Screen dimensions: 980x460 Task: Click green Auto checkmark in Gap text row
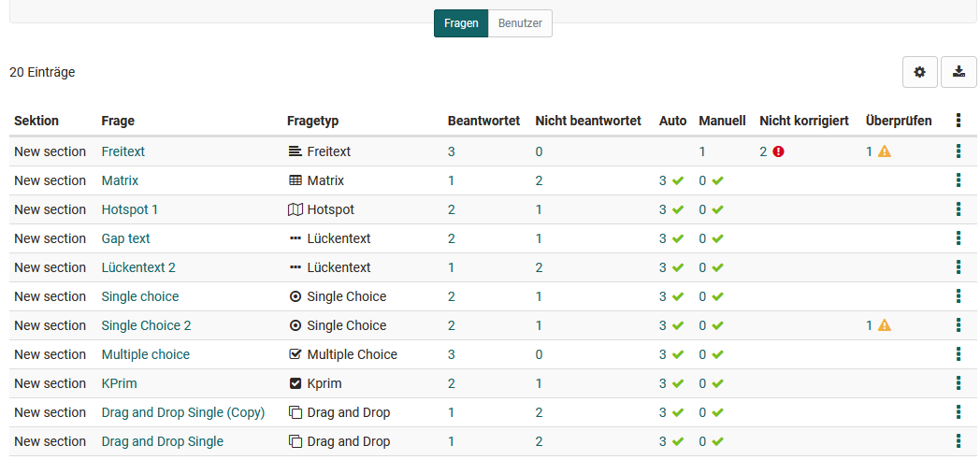(678, 238)
